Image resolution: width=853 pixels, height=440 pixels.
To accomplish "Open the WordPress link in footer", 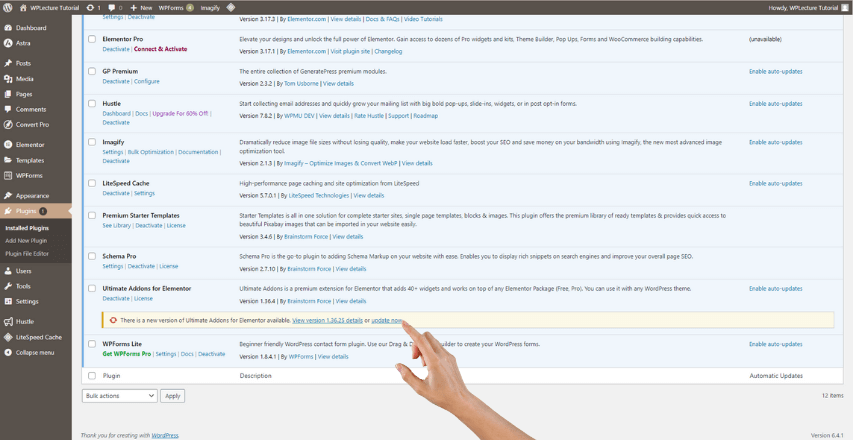I will tap(165, 436).
